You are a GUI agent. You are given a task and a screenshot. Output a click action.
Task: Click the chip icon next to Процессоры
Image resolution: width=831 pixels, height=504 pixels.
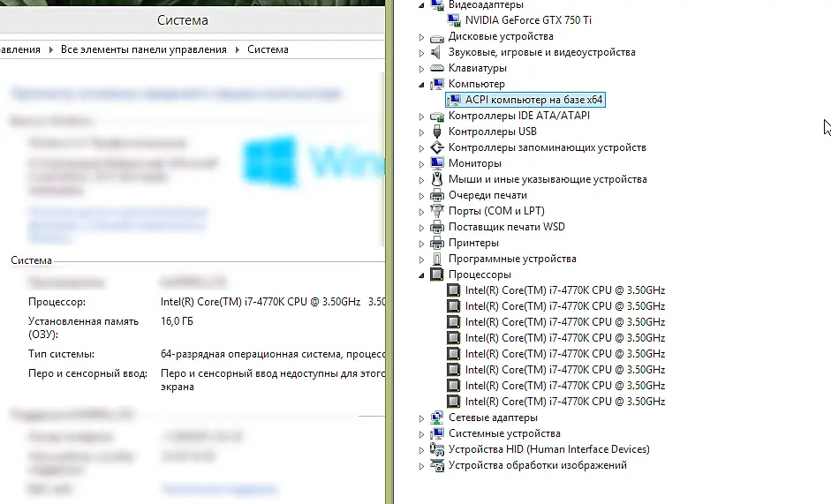point(437,275)
